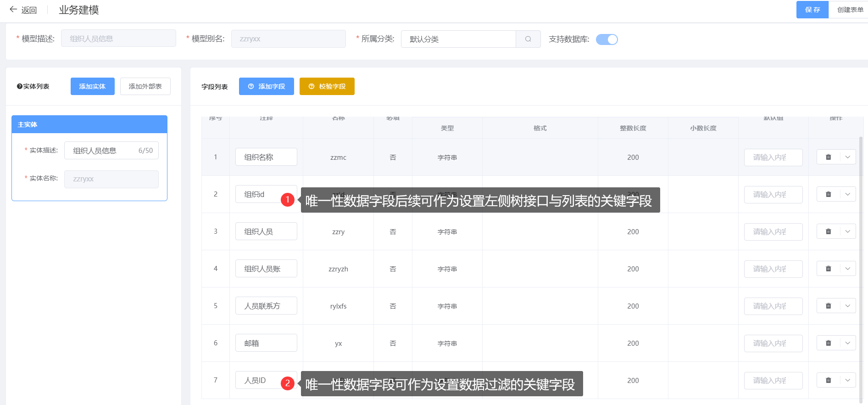
Task: Click the 添加字段 button
Action: click(x=266, y=86)
